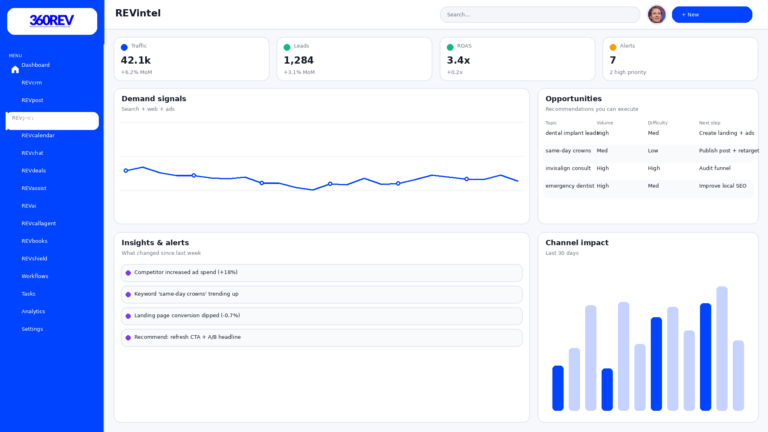This screenshot has height=432, width=768.
Task: Click first data point on Demand signals line
Action: 126,170
